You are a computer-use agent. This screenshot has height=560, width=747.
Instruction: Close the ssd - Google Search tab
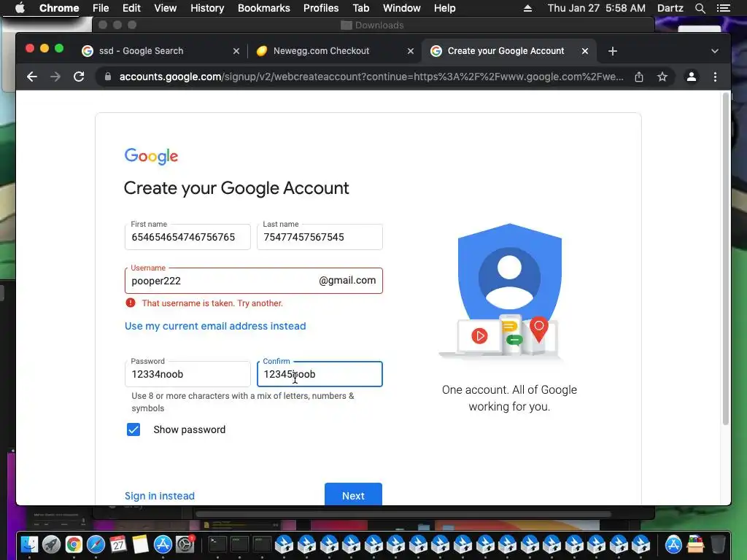(236, 51)
